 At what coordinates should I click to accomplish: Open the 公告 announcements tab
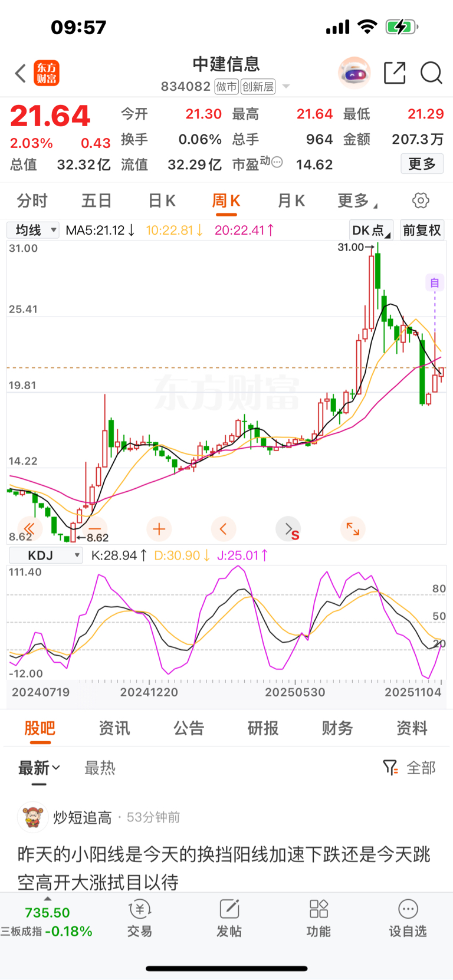[x=189, y=728]
